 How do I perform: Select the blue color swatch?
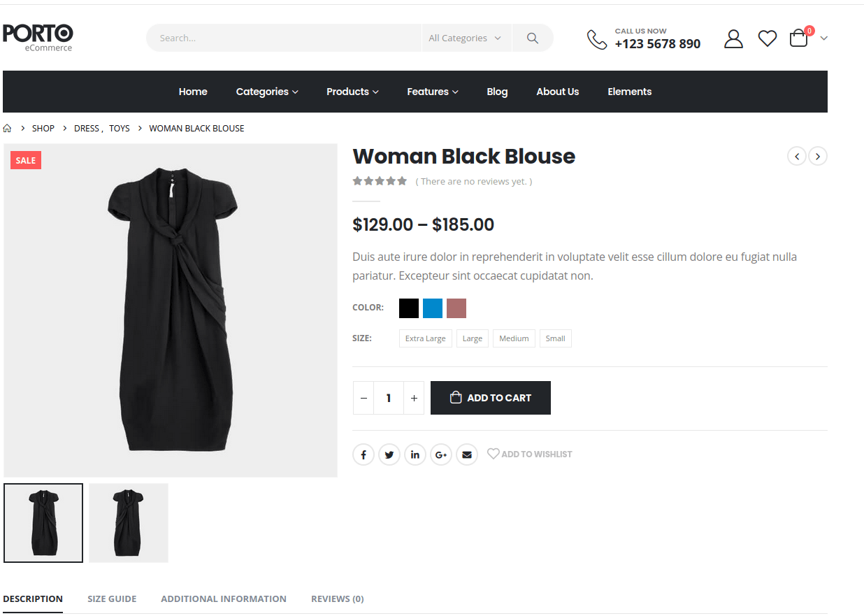coord(433,308)
